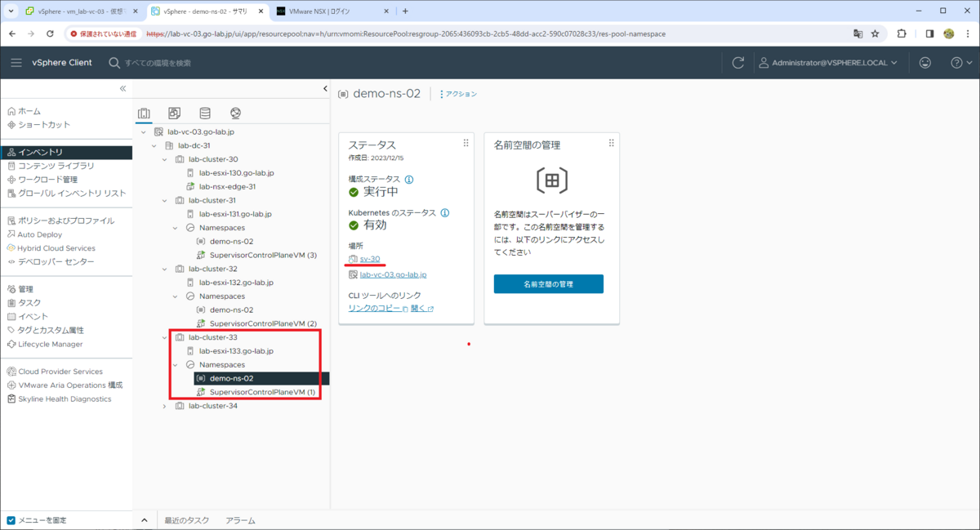This screenshot has width=980, height=530.
Task: Collapse the lab-cluster-30 tree node
Action: click(164, 159)
